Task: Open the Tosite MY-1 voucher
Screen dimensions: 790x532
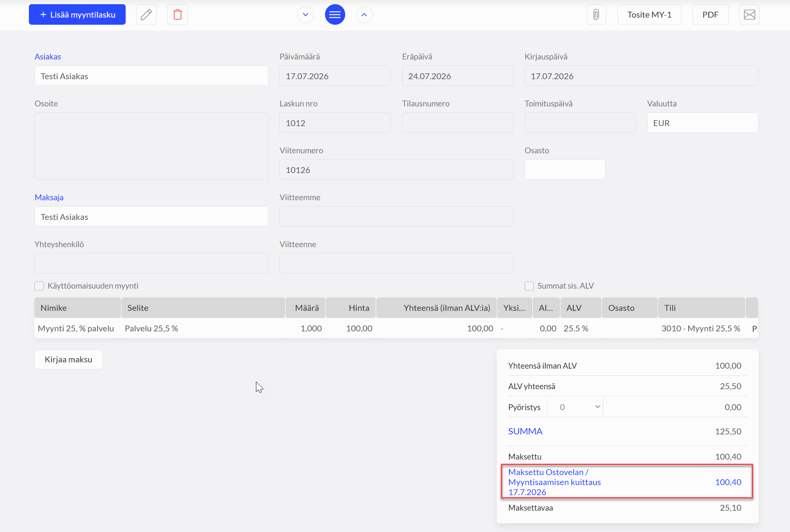Action: (649, 15)
